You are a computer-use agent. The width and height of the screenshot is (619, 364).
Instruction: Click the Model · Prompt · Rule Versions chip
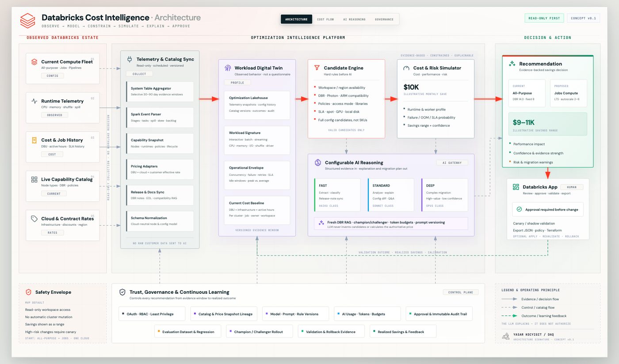(x=295, y=314)
